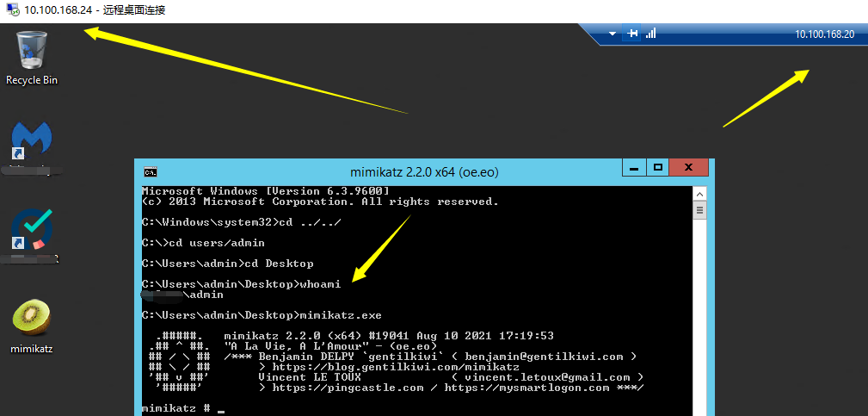This screenshot has width=868, height=416.
Task: Click the benjamin@gentilkiwi.com email text
Action: point(545,357)
